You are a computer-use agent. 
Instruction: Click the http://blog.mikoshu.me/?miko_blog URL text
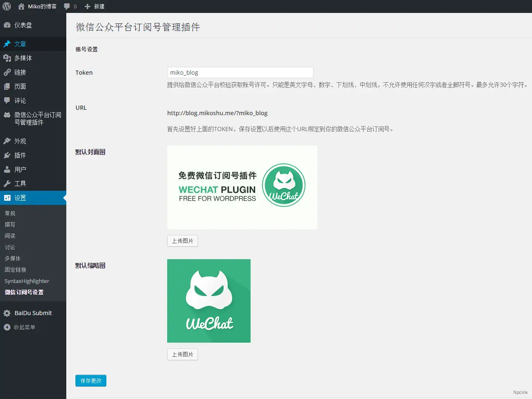pos(217,113)
